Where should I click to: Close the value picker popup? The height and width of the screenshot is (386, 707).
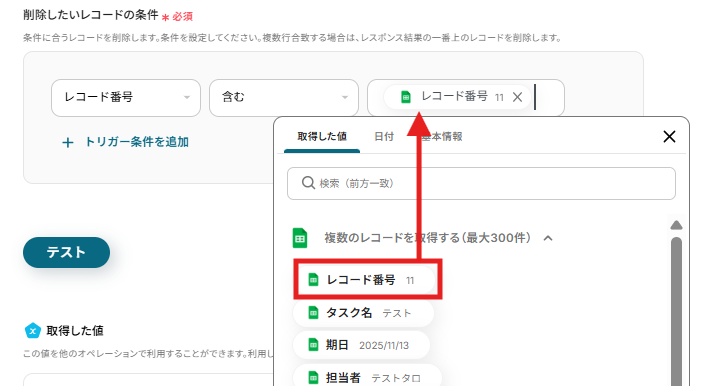[x=670, y=136]
